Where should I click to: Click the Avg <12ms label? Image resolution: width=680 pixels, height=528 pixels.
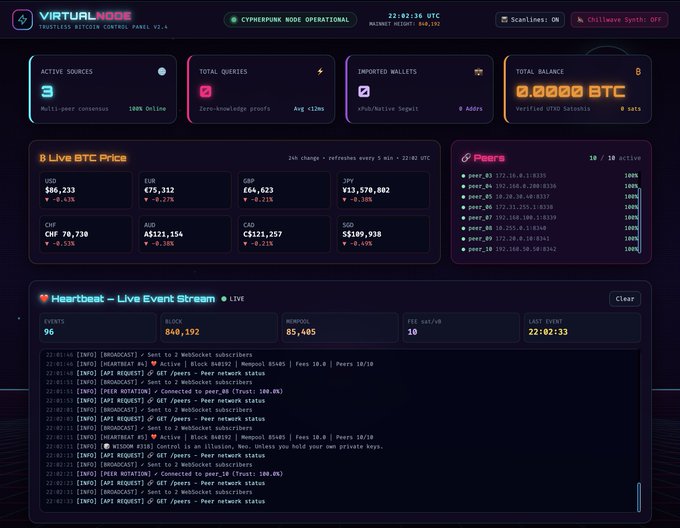309,108
